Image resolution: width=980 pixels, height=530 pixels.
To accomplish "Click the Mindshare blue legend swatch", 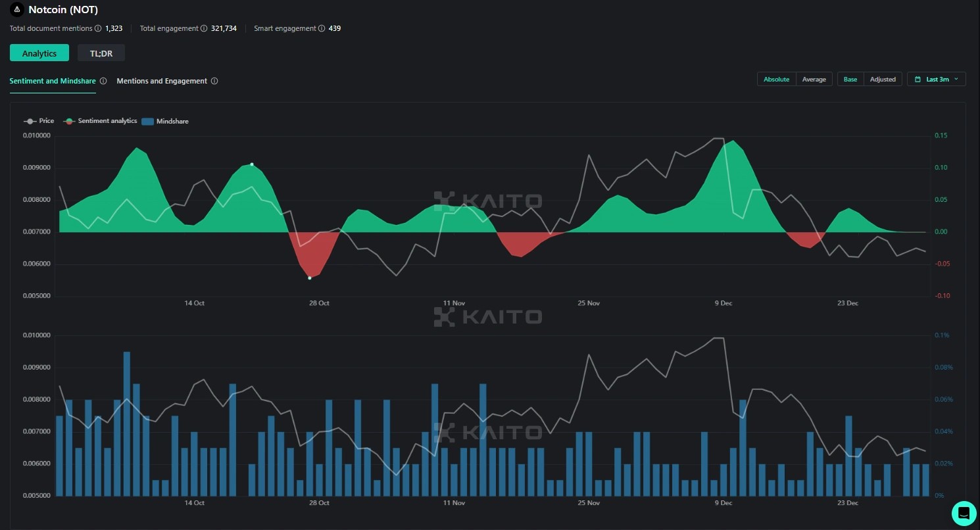I will pos(148,121).
